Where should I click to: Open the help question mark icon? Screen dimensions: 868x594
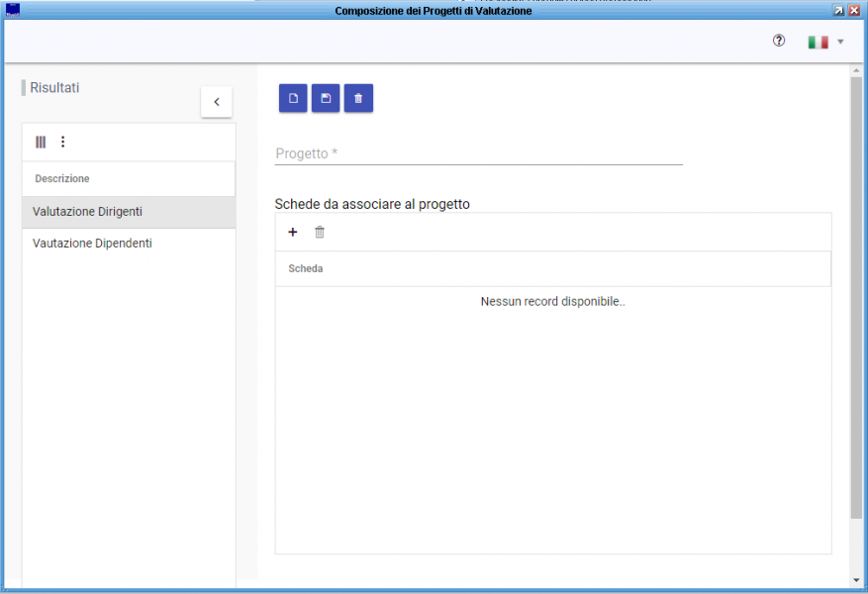click(x=778, y=41)
